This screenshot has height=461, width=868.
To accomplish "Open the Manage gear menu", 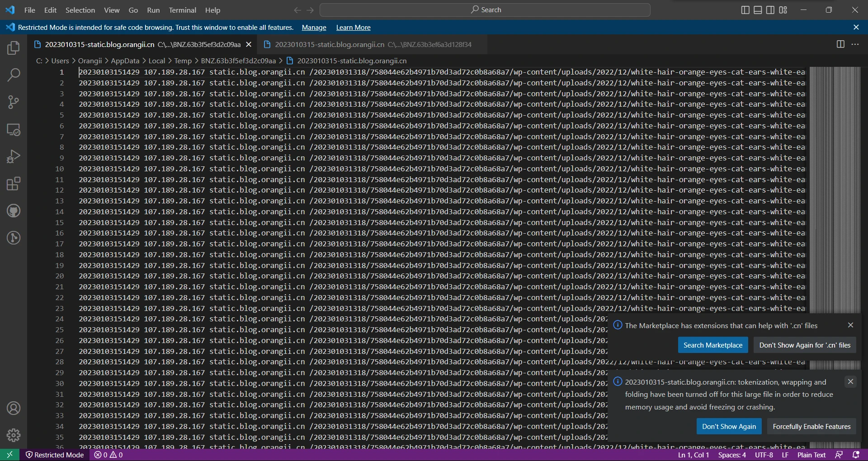I will click(14, 435).
